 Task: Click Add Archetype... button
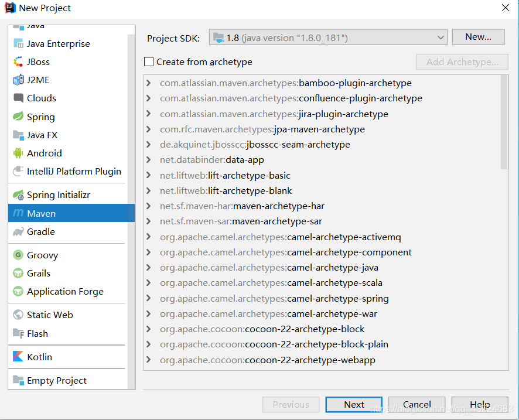click(x=462, y=62)
